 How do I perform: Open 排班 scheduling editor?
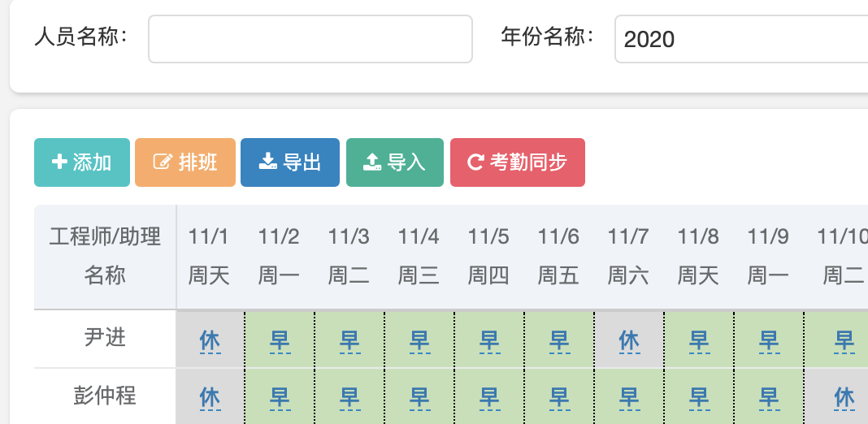(185, 162)
